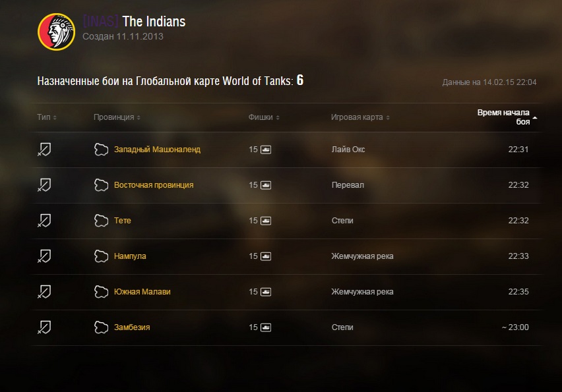
Task: Click battle type icon in Тете row
Action: pyautogui.click(x=44, y=221)
